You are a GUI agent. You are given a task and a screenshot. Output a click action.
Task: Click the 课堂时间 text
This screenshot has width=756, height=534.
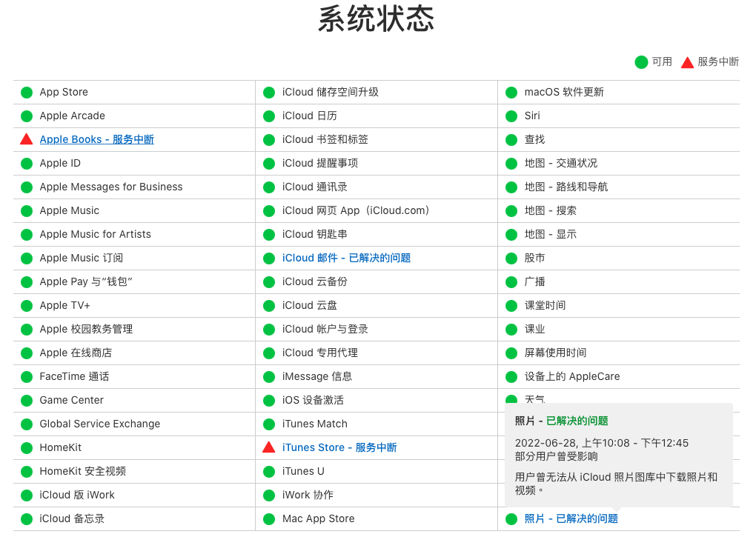pyautogui.click(x=545, y=305)
